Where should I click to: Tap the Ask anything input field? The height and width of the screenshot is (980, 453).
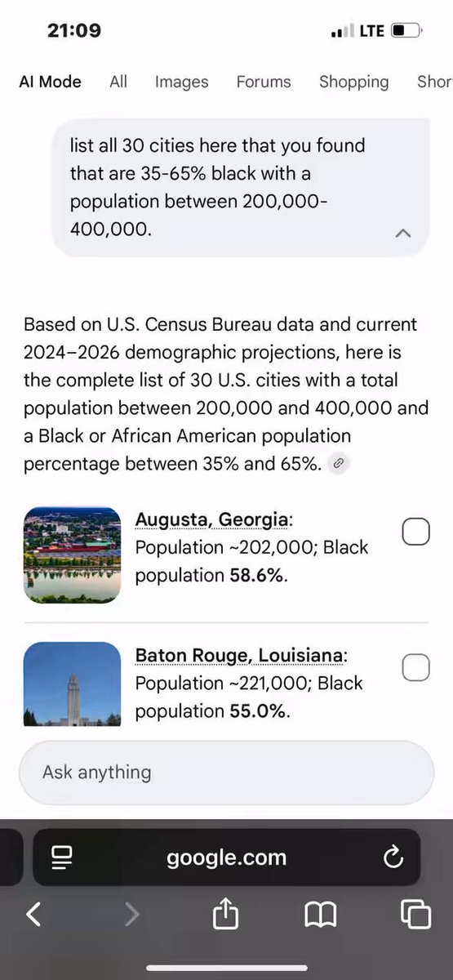point(226,773)
